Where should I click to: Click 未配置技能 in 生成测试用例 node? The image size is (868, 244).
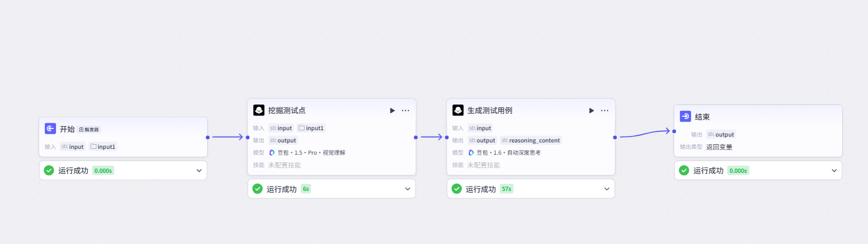(x=483, y=165)
